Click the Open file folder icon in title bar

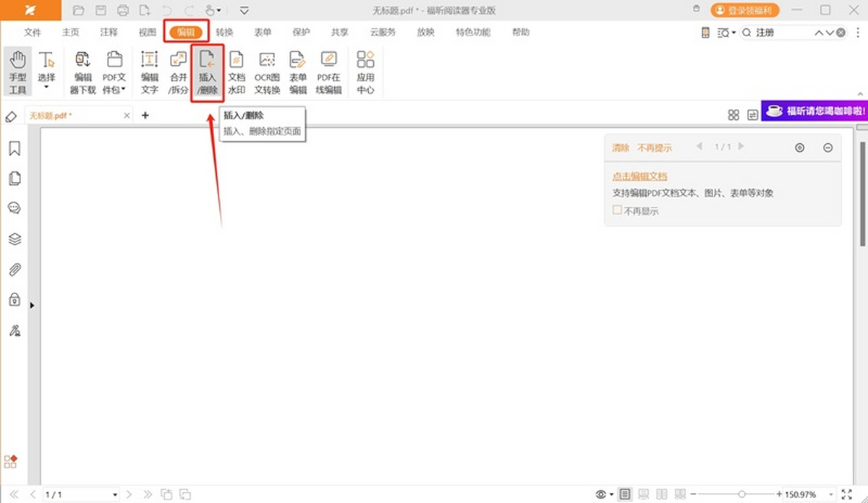point(79,10)
